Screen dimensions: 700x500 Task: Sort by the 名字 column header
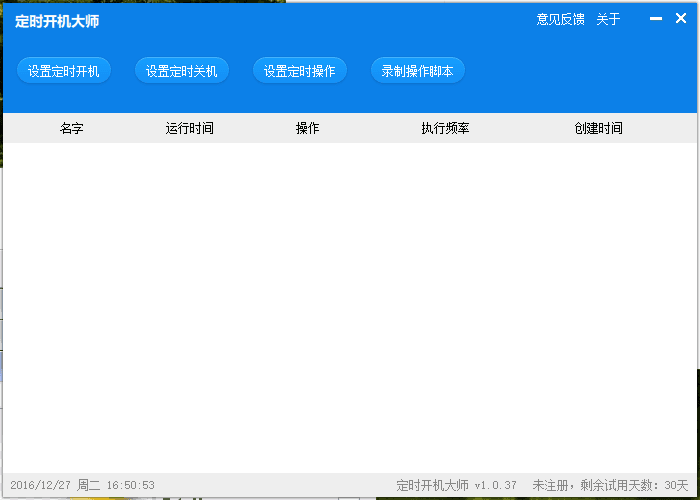coord(72,128)
